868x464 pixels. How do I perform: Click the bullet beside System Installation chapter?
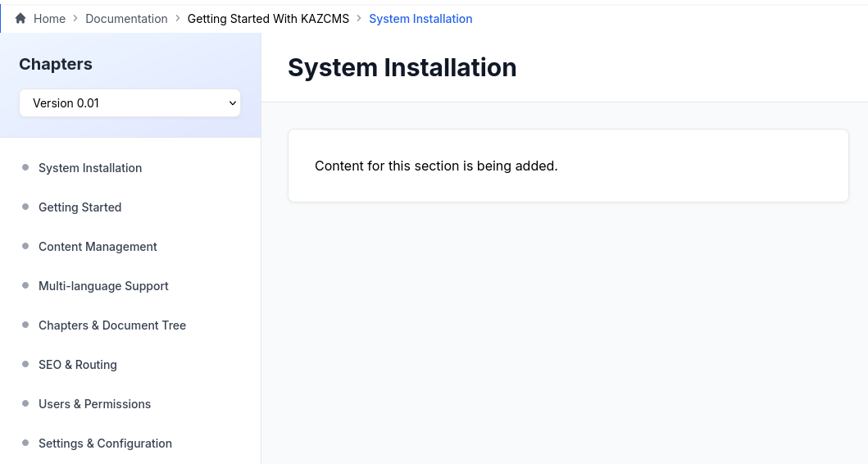pyautogui.click(x=25, y=167)
